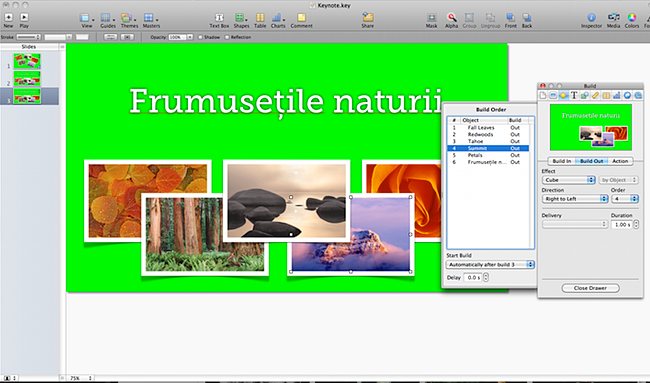The height and width of the screenshot is (383, 650).
Task: Expand the Start Build dropdown
Action: [x=490, y=264]
